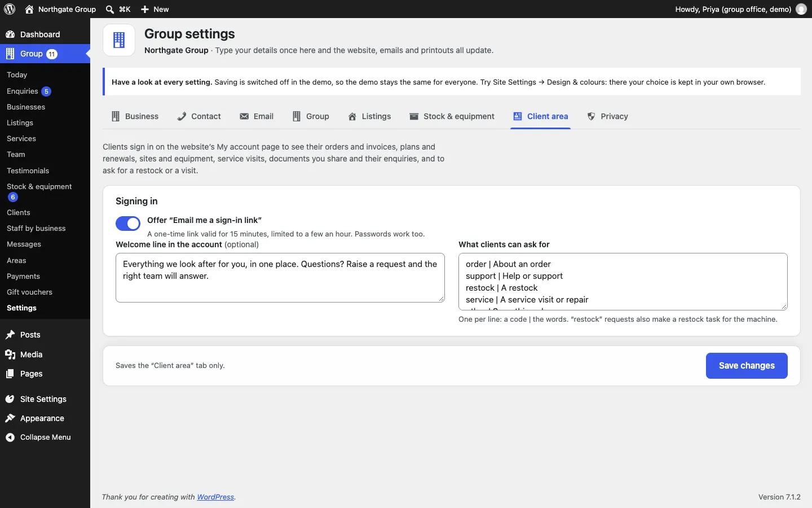Click the Stock & equipment tab box icon
812x508 pixels.
(414, 116)
